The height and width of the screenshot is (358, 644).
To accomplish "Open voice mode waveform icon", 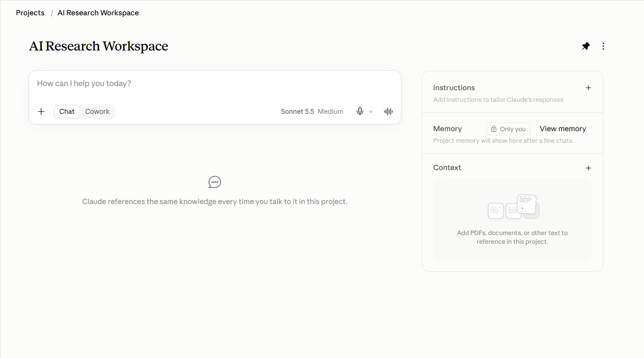I will (x=388, y=111).
